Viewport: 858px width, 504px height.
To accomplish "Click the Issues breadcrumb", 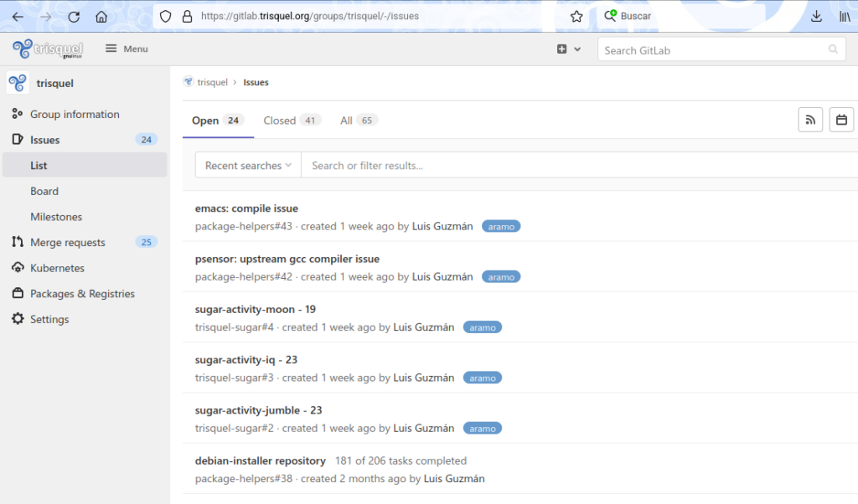I will (x=256, y=82).
